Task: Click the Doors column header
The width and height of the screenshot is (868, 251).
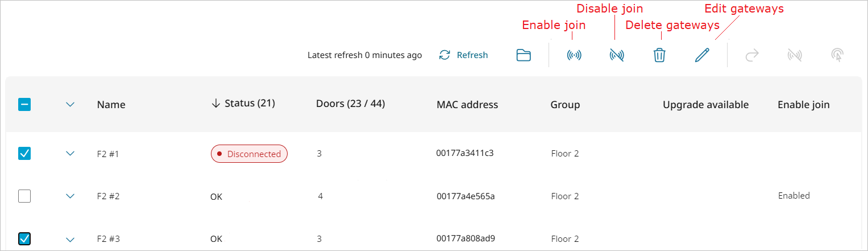Action: coord(350,104)
